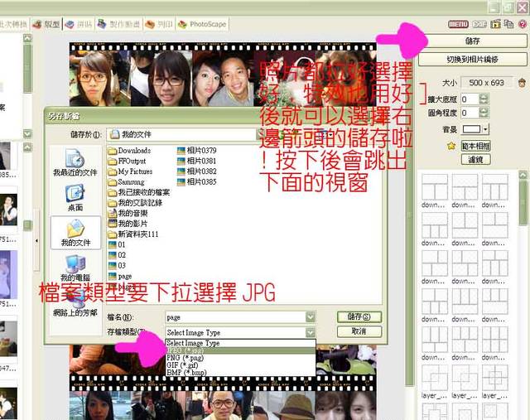Viewport: 530px width, 420px height.
Task: Select 我的文件 in the places bar
Action: (x=75, y=233)
